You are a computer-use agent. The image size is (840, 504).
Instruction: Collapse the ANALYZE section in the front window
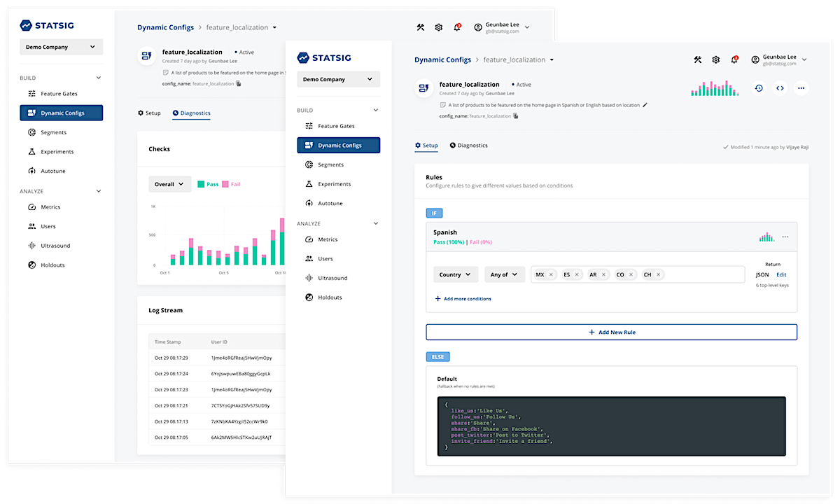pyautogui.click(x=375, y=223)
